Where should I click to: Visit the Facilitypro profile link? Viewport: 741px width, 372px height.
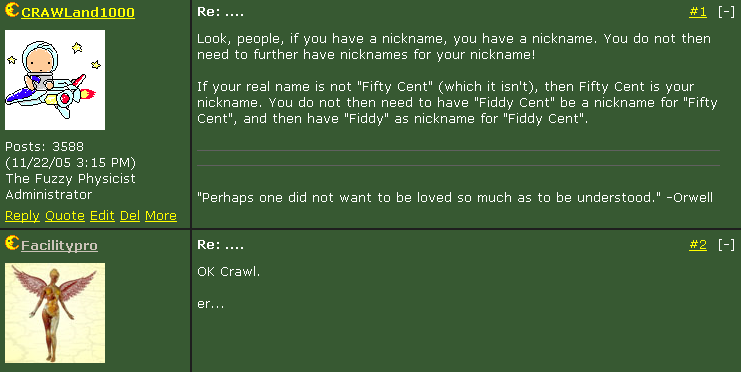click(60, 245)
